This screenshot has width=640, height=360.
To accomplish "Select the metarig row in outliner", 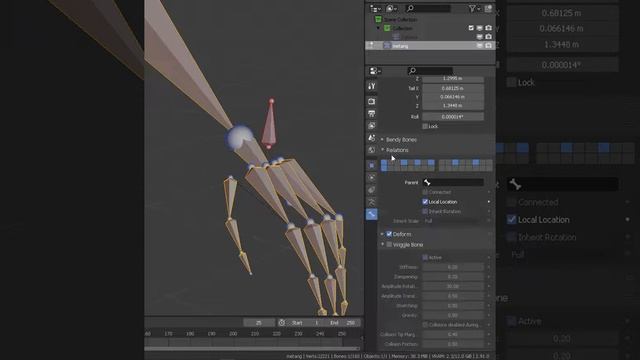I will [x=430, y=46].
